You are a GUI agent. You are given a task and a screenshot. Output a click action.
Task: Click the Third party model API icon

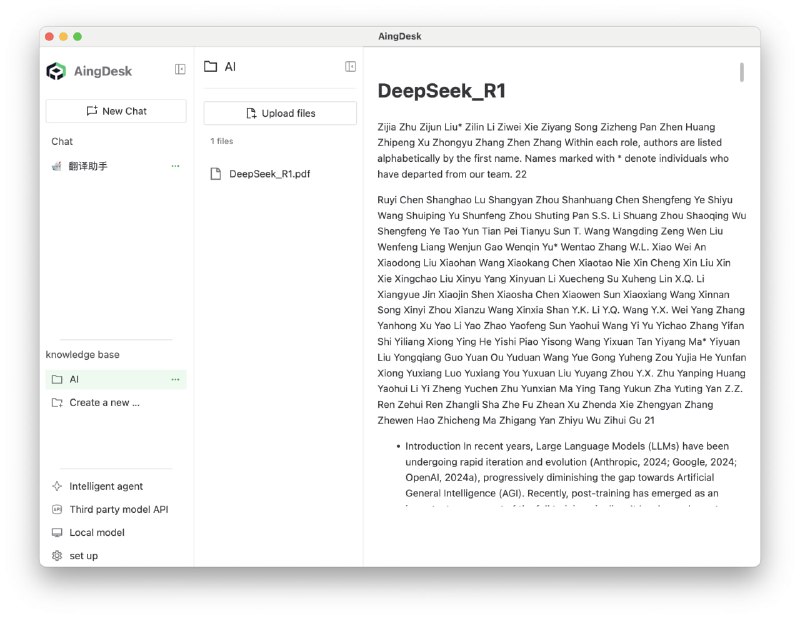[x=57, y=509]
